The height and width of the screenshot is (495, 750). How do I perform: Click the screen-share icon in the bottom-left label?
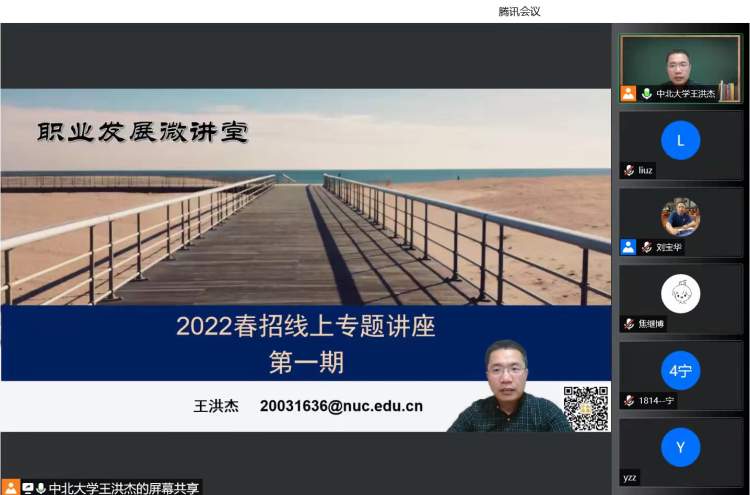click(x=28, y=488)
